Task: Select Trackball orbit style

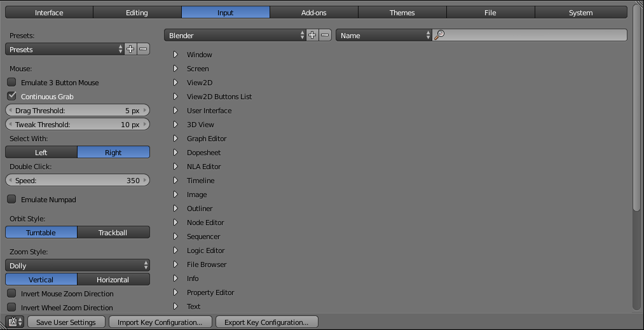Action: tap(113, 233)
